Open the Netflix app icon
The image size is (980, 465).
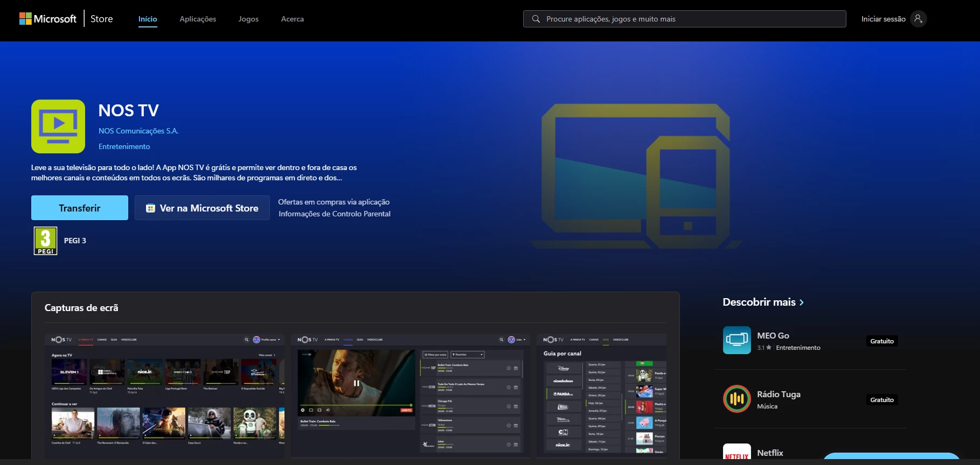click(x=736, y=452)
